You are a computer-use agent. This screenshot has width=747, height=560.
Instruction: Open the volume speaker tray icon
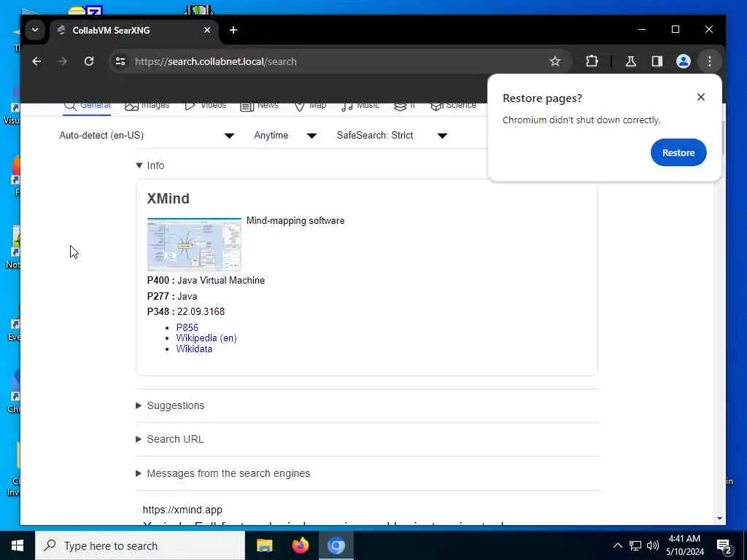653,545
